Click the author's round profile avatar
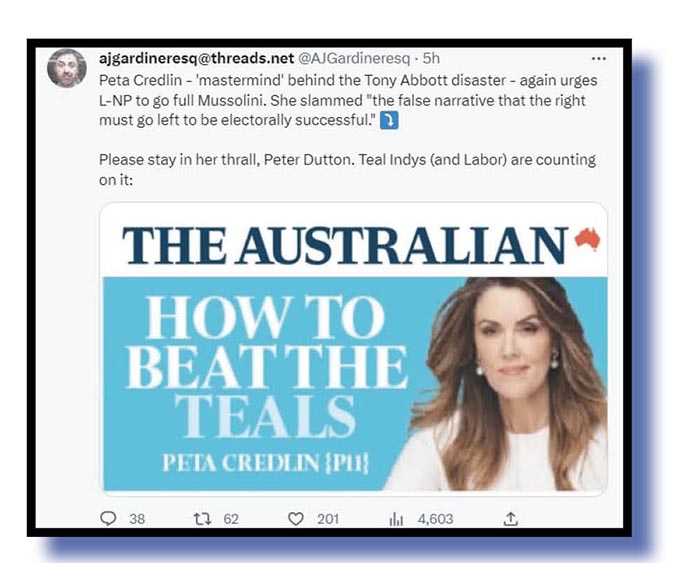Viewport: 680px width, 563px height. [x=66, y=68]
